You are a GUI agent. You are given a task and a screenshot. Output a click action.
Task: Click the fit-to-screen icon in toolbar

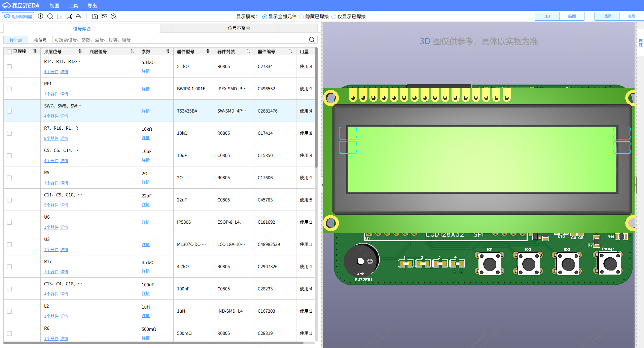pos(69,16)
